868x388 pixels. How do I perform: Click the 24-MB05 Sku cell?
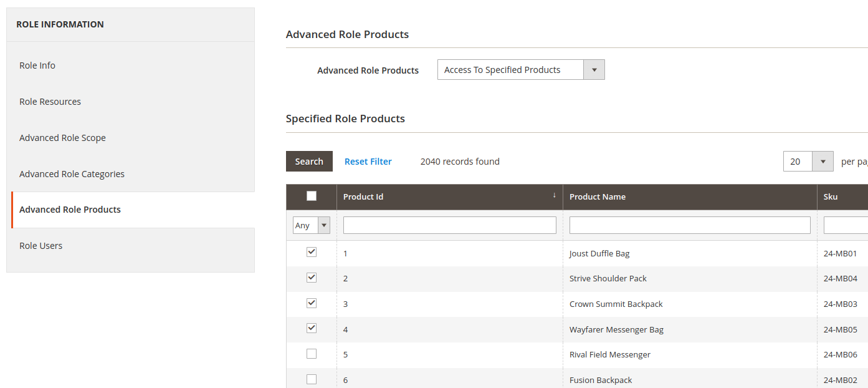[x=841, y=329]
